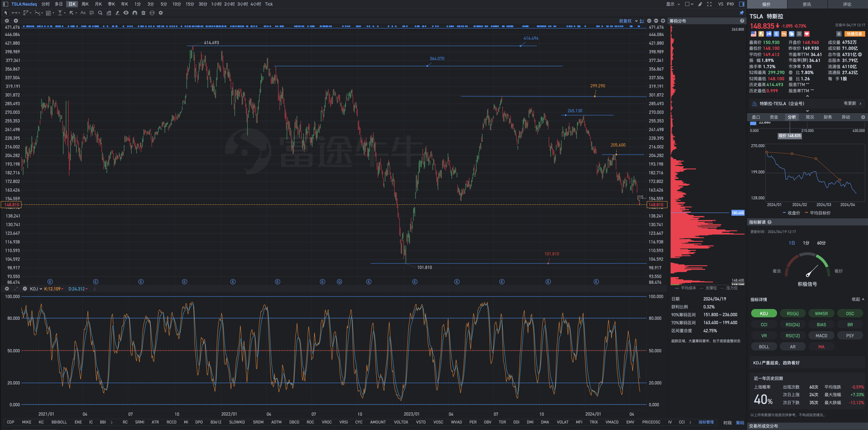Click the paintbrush theme icon

click(x=700, y=4)
